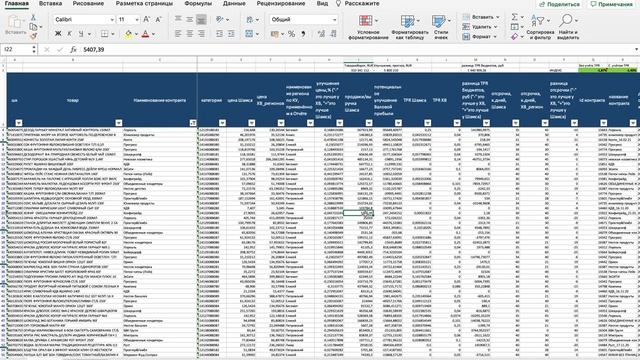Open Сортировка и фильтр menu
This screenshot has height=360, width=640.
540,27
